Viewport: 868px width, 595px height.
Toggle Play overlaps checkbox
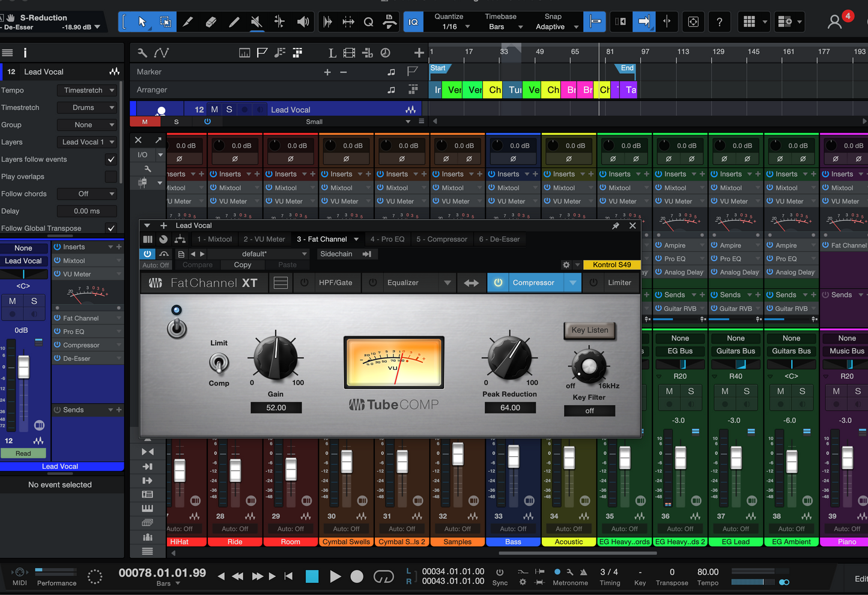pyautogui.click(x=111, y=177)
